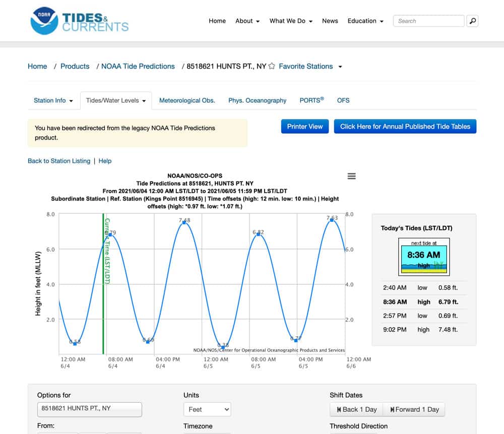Click the 0.58 low tide chart point
The image size is (504, 434).
[75, 344]
